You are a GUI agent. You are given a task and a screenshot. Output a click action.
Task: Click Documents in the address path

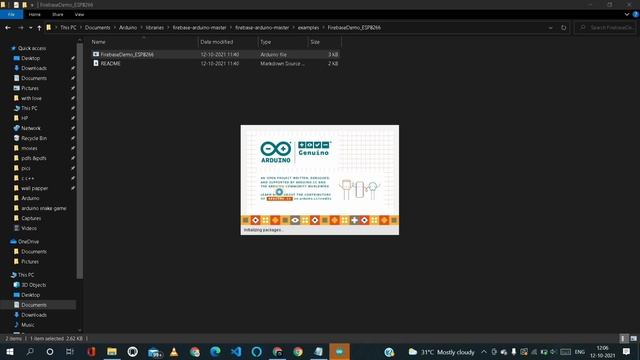coord(98,28)
